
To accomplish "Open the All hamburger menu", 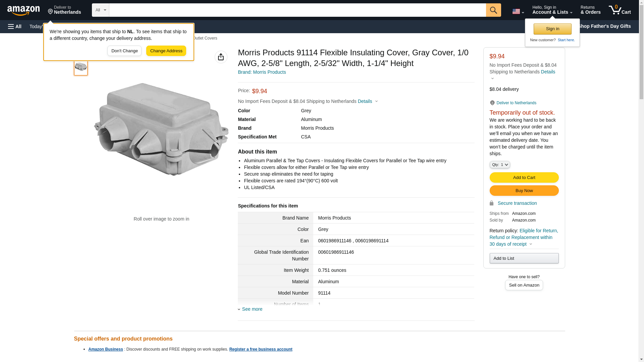I will pos(15,26).
